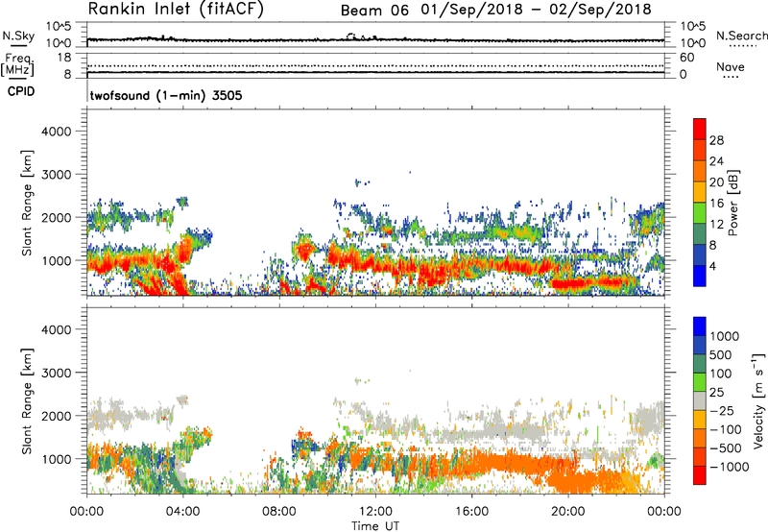Click the "CPID" row label
The height and width of the screenshot is (532, 768).
pos(21,91)
